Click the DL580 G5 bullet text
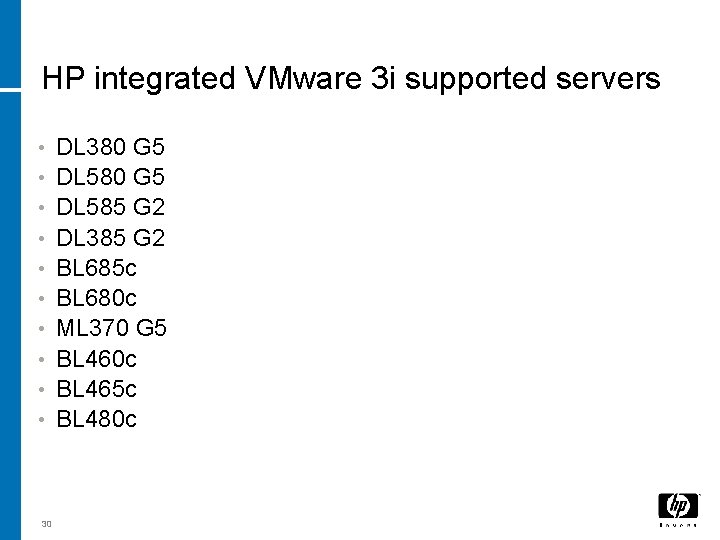 click(x=110, y=178)
